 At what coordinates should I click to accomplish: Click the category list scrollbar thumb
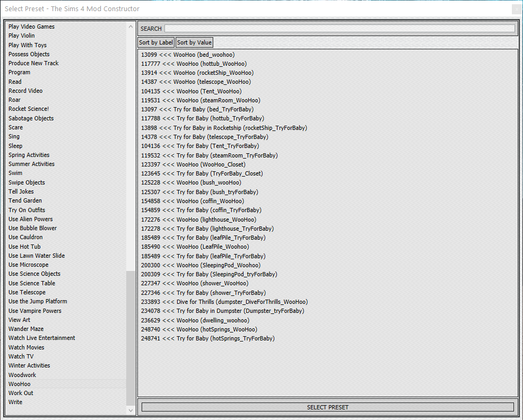[x=130, y=338]
